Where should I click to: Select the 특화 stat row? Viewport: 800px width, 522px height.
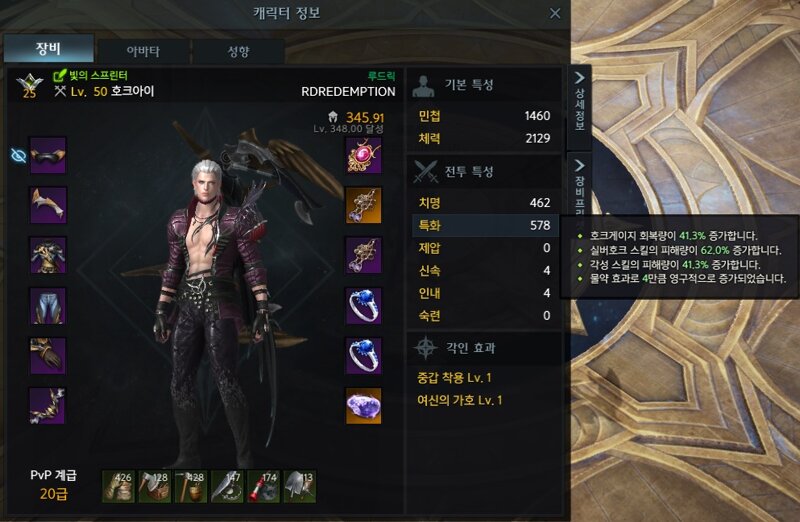click(485, 225)
